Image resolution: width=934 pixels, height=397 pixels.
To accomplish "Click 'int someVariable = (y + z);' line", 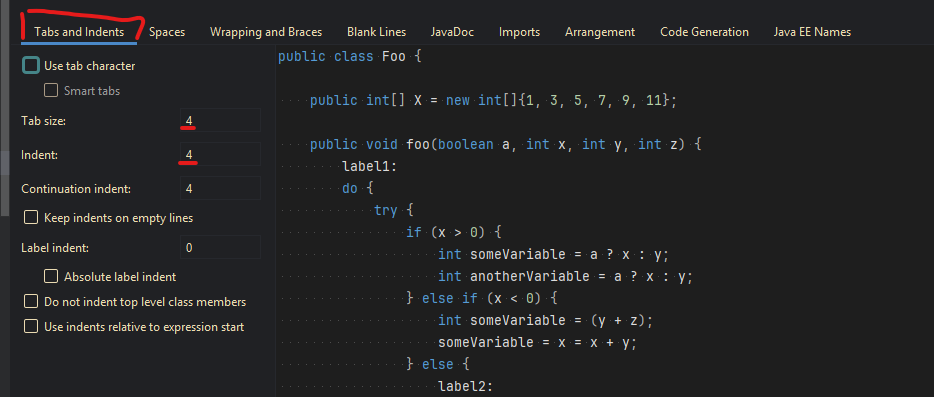I will tap(545, 321).
